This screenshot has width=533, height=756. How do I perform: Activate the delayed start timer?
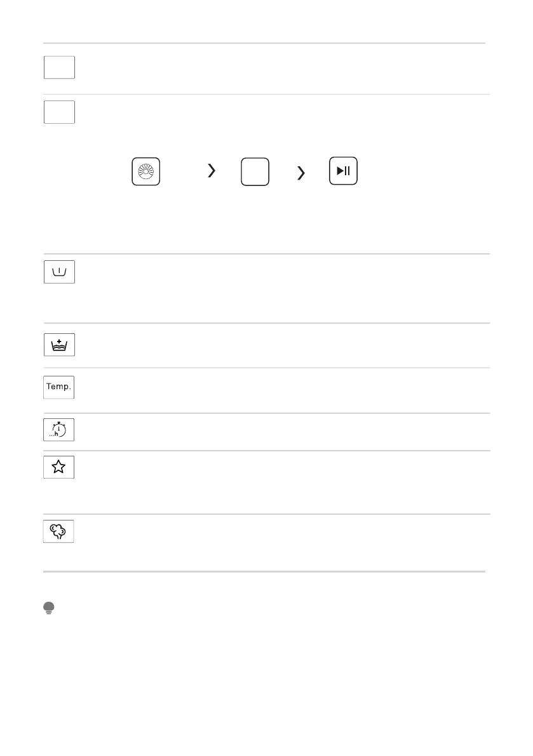pyautogui.click(x=59, y=430)
